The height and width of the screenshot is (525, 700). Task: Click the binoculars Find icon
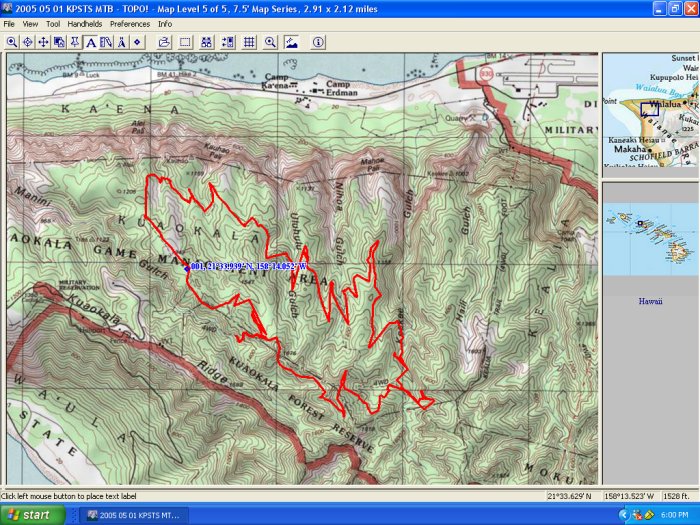(x=206, y=42)
